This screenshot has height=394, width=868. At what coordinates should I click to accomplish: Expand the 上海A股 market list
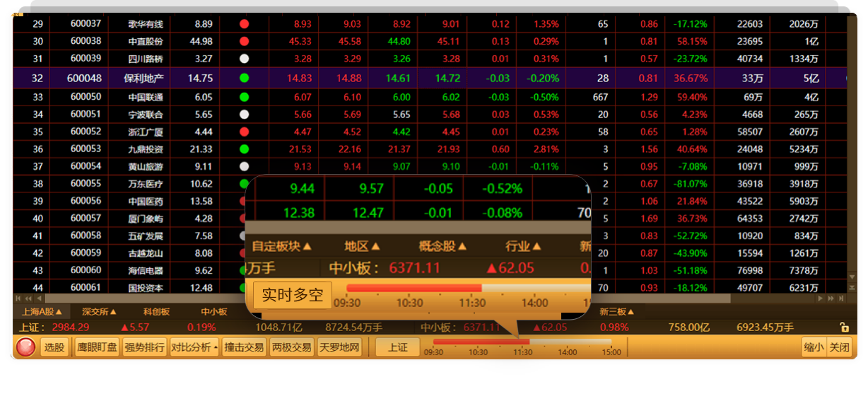tap(42, 312)
